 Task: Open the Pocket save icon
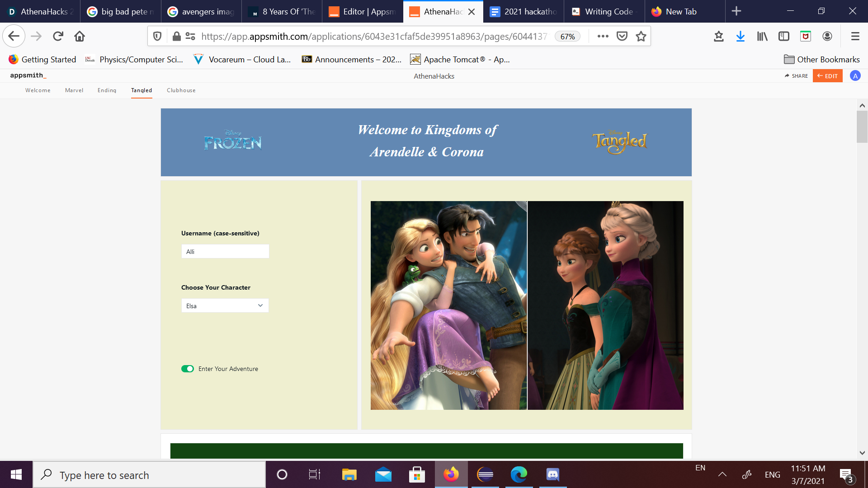click(x=622, y=36)
